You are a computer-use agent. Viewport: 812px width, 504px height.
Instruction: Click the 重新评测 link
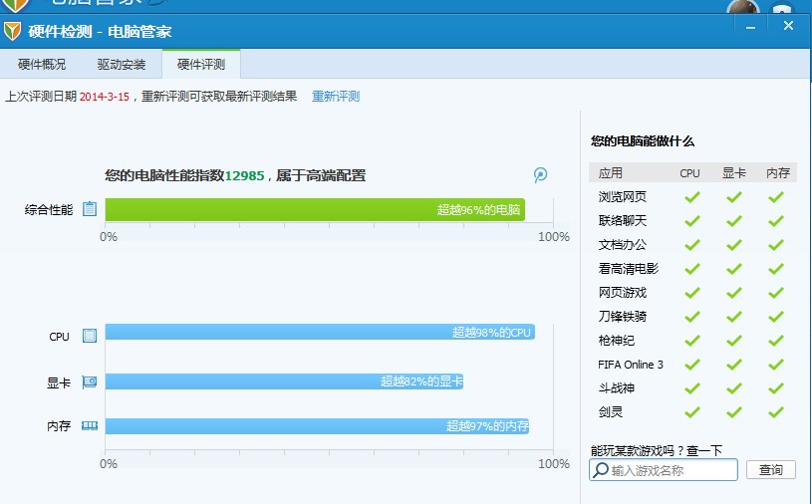336,97
